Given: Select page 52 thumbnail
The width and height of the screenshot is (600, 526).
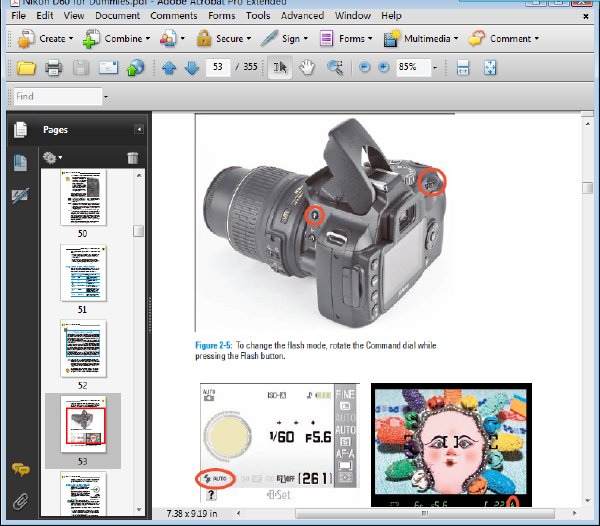Looking at the screenshot, I should coord(83,348).
